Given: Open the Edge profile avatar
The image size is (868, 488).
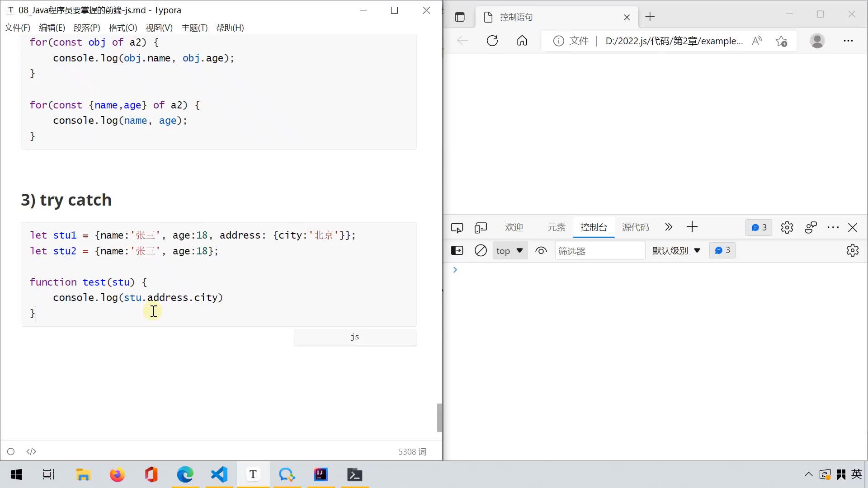Looking at the screenshot, I should click(x=817, y=41).
